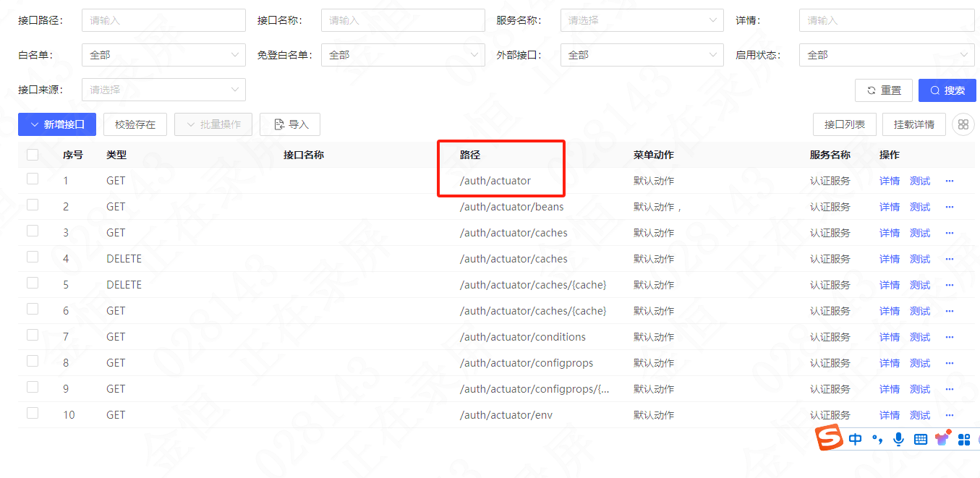The height and width of the screenshot is (478, 980).
Task: Check the checkbox for row 2
Action: tap(33, 205)
